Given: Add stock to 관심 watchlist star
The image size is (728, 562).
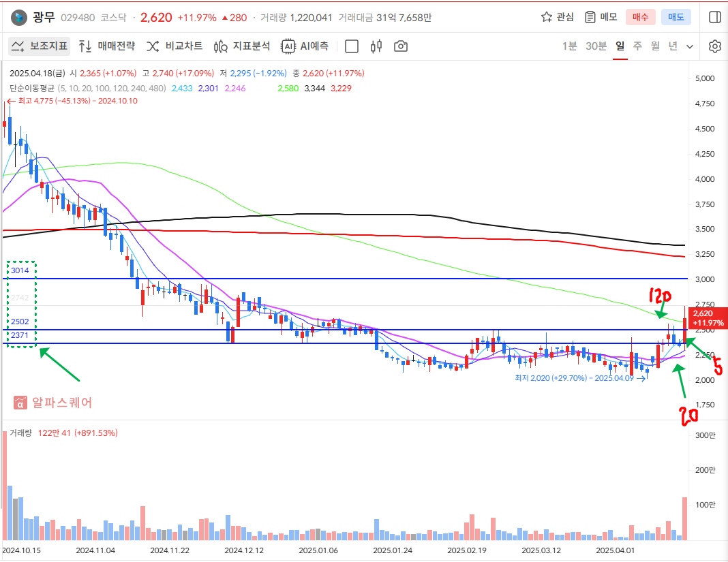Looking at the screenshot, I should pos(557,17).
